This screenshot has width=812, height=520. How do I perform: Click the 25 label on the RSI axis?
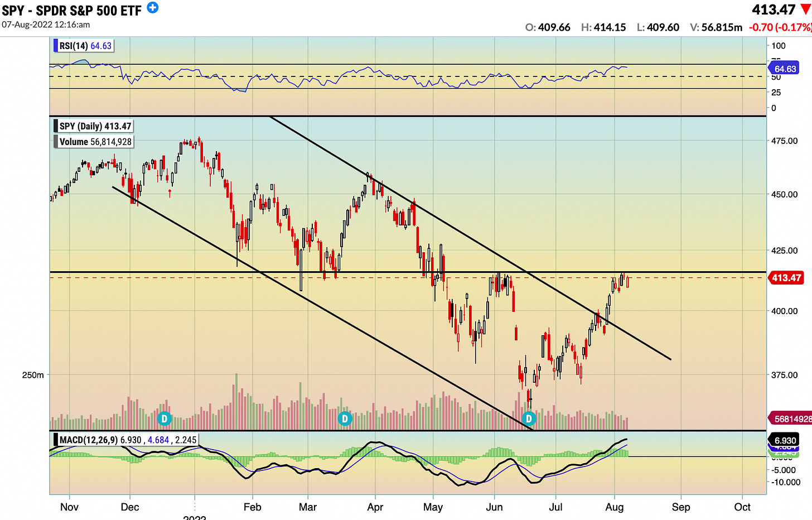click(x=776, y=93)
